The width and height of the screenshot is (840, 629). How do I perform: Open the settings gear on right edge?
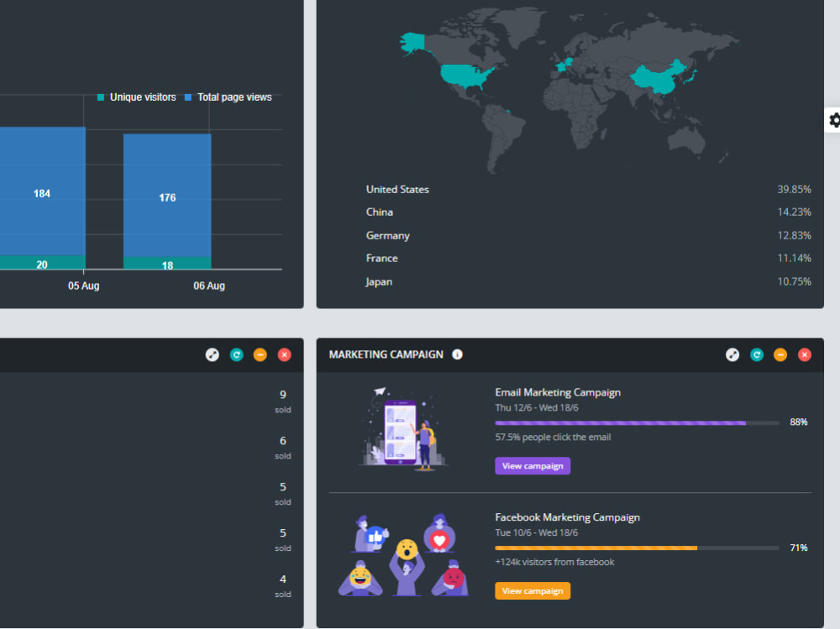point(833,120)
